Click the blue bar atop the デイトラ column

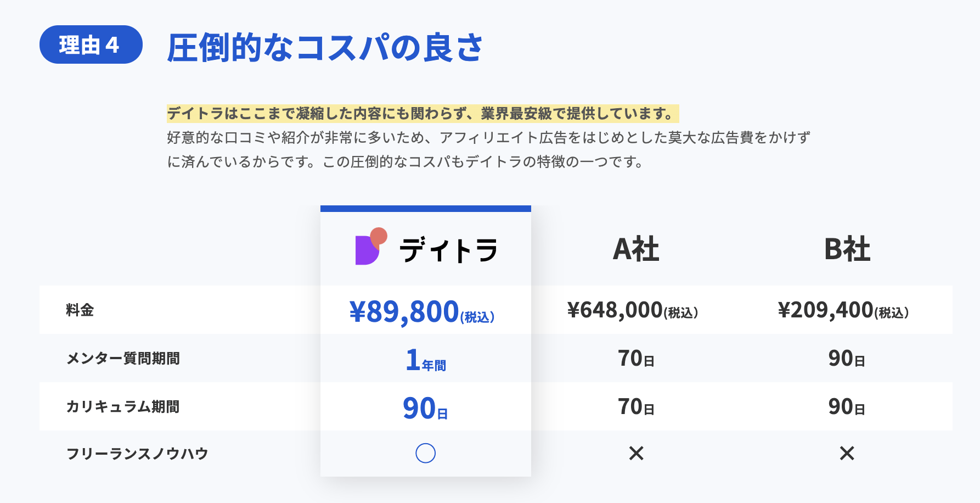point(425,209)
